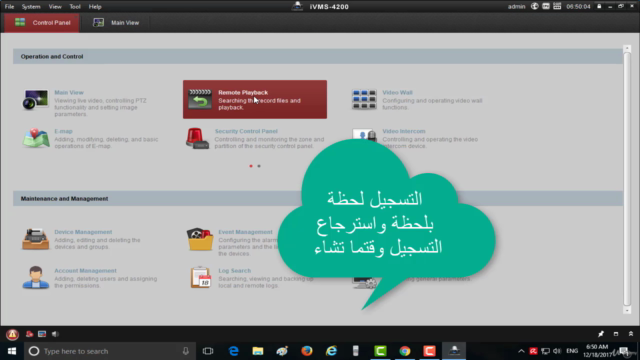Open the Main View camera icon
This screenshot has height=360, width=640.
(35, 100)
